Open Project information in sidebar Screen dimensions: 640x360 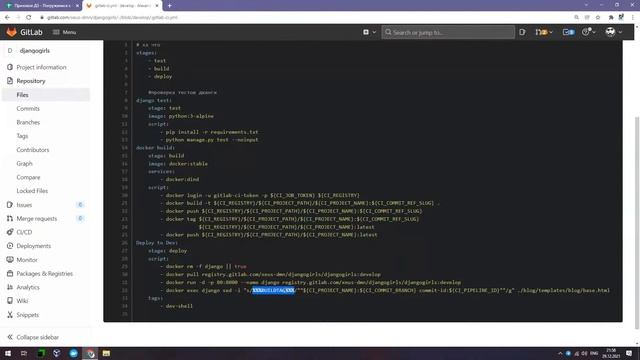(41, 67)
